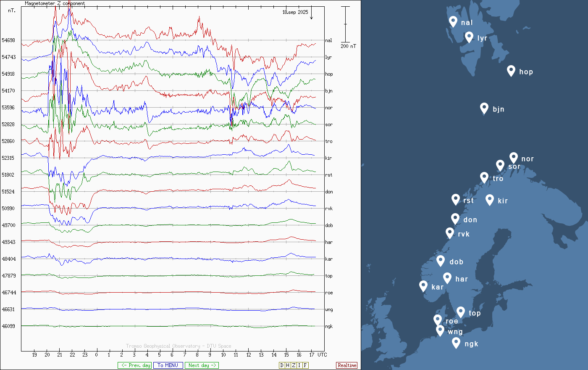Click the hop station map pin

(511, 70)
